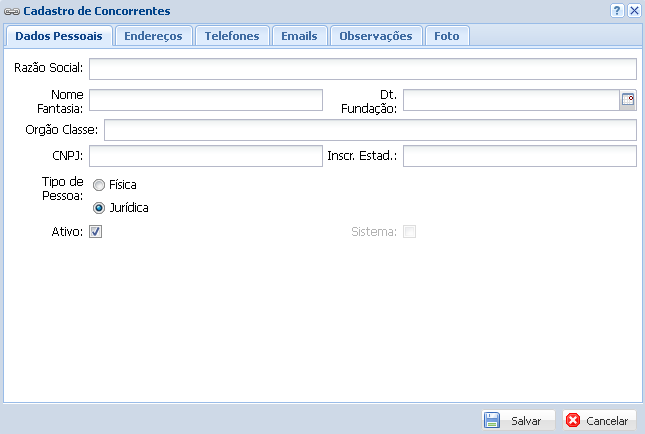Screen dimensions: 645x434
Task: Focus the Razão Social input field
Action: (362, 68)
